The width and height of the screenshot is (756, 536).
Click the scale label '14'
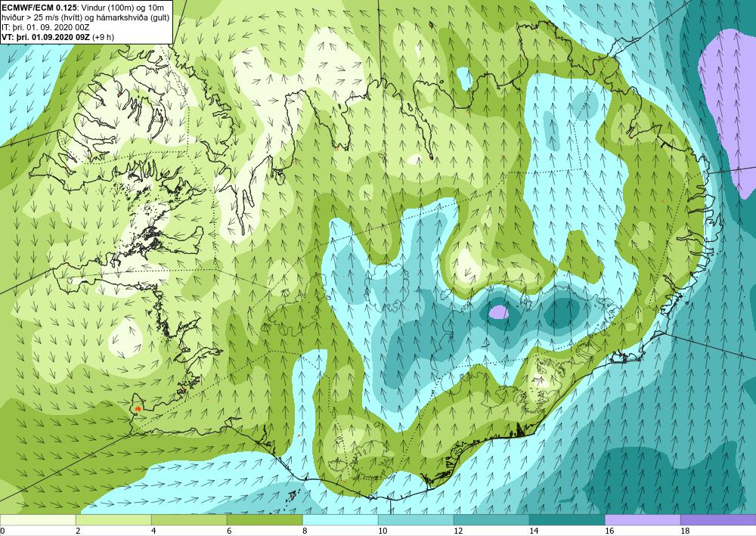tap(534, 531)
